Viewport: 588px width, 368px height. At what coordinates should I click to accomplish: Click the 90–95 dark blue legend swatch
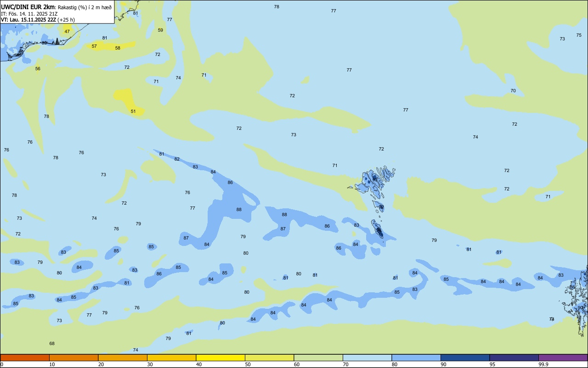pyautogui.click(x=465, y=357)
